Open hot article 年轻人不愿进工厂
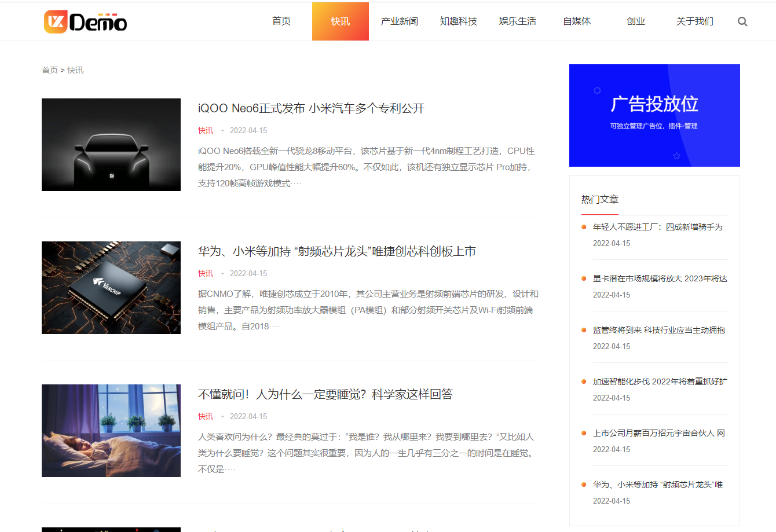Image resolution: width=776 pixels, height=532 pixels. [658, 227]
